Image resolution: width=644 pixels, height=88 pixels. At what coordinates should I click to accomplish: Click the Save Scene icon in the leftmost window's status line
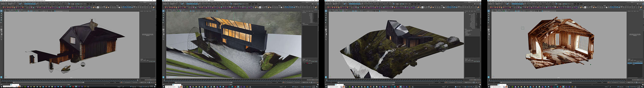tap(12, 4)
